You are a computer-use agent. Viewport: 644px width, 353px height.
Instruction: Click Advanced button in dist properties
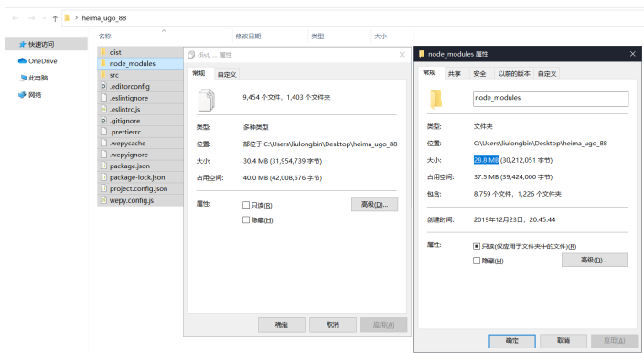374,204
